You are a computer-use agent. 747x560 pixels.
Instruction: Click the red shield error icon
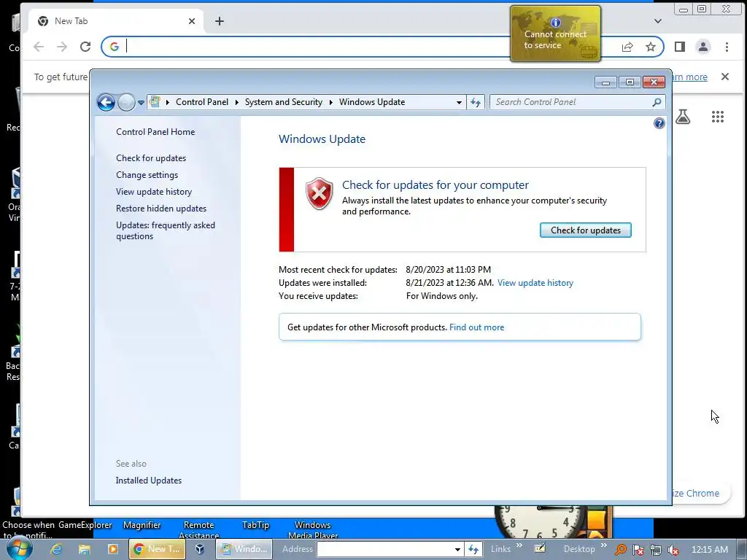[x=320, y=193]
